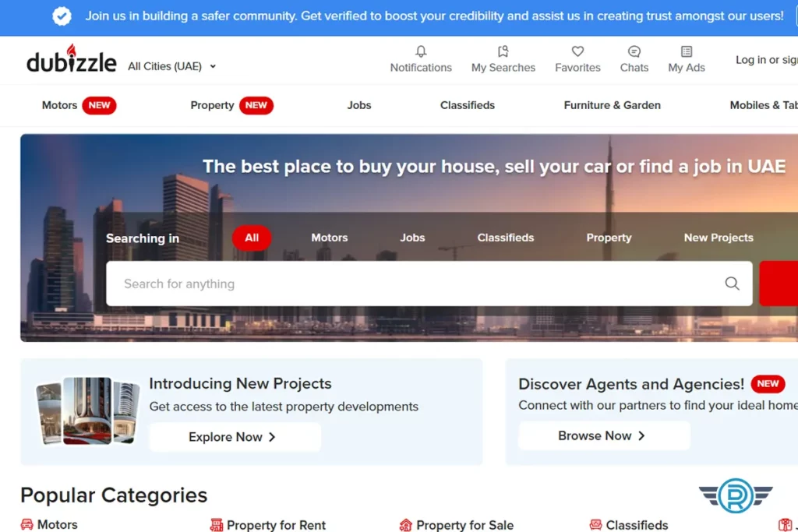The image size is (798, 532).
Task: Click Log in or sign up
Action: 767,60
